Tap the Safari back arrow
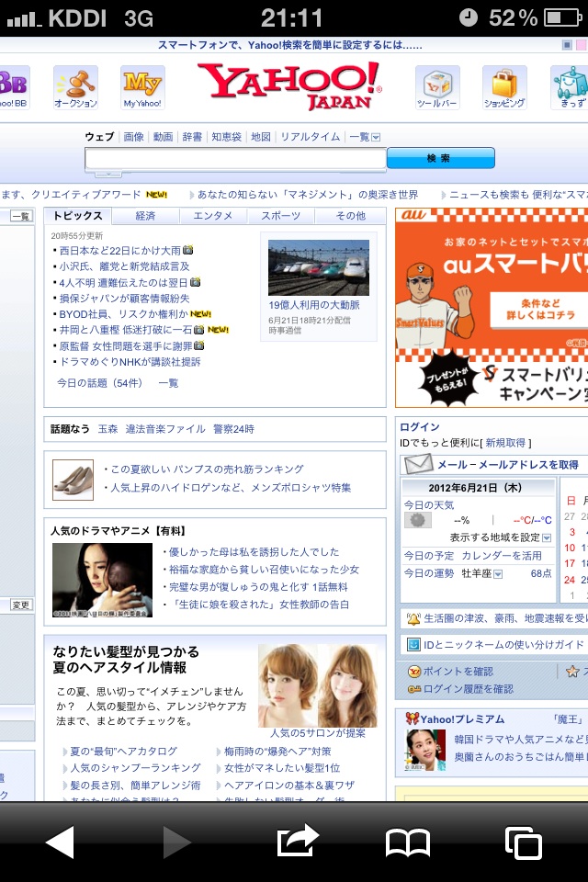 [60, 842]
